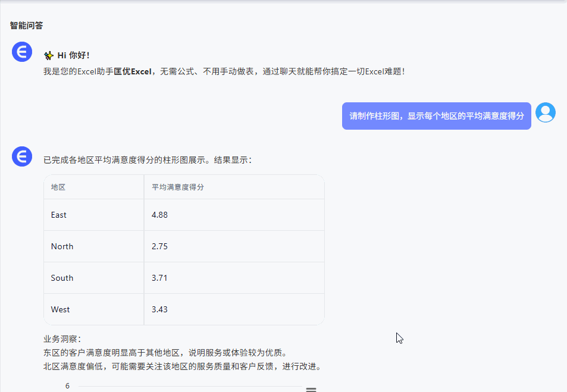567x392 pixels.
Task: Open the chart hamburger menu icon
Action: (311, 390)
